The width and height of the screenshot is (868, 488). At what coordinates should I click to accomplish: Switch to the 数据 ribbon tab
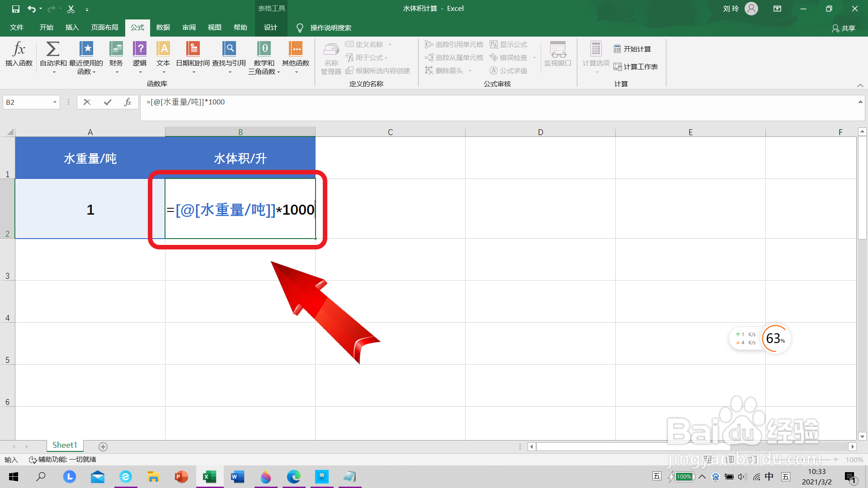point(163,28)
